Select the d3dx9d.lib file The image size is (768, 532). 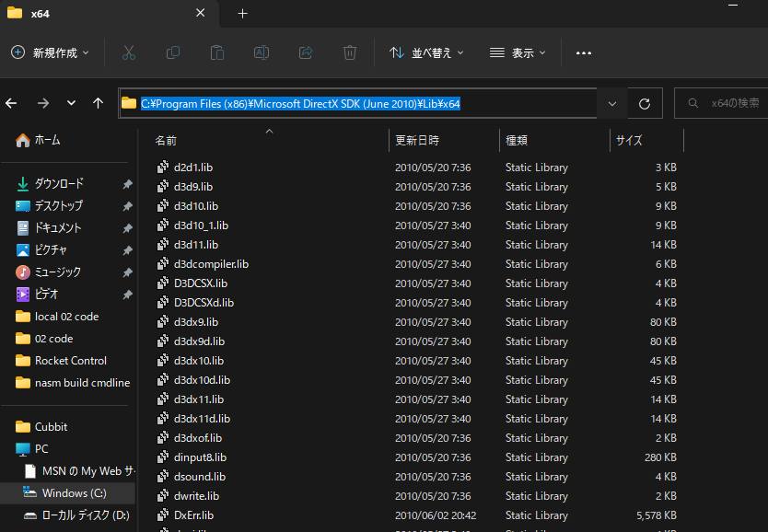coord(199,341)
